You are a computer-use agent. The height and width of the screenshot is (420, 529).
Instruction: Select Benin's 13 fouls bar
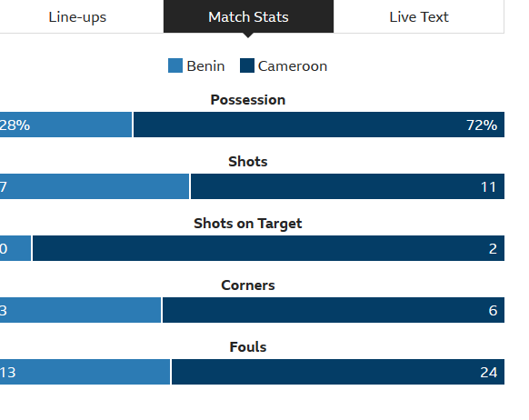[85, 372]
